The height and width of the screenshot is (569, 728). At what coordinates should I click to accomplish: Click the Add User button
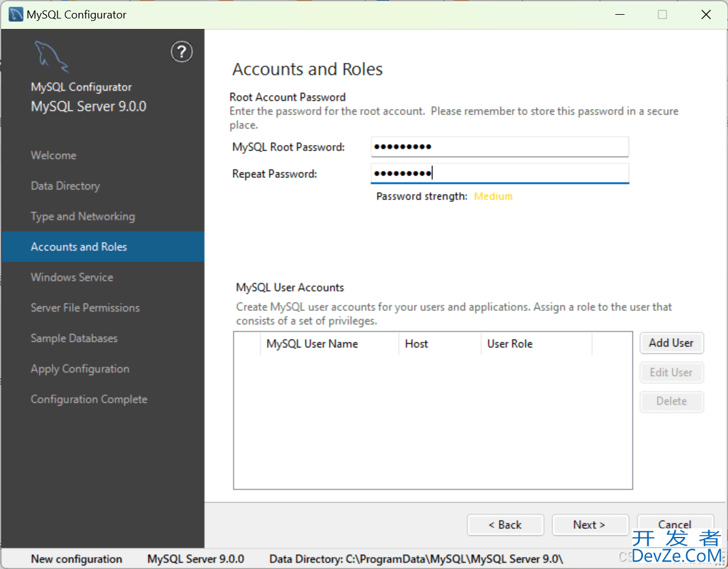(671, 343)
